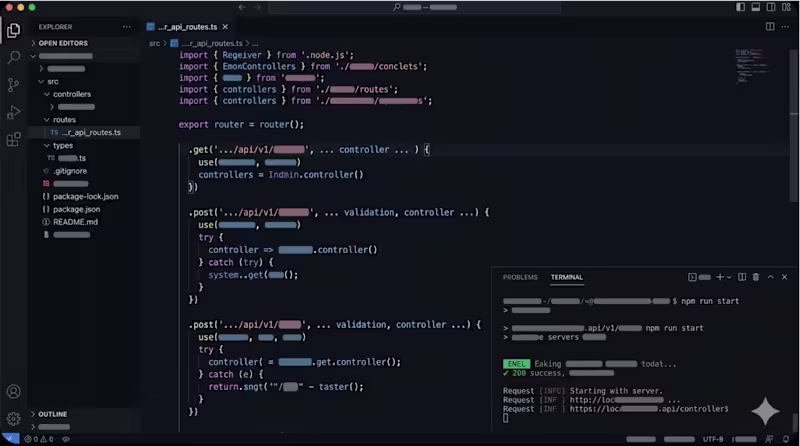The width and height of the screenshot is (800, 446).
Task: Click the code minimap
Action: coord(753,66)
